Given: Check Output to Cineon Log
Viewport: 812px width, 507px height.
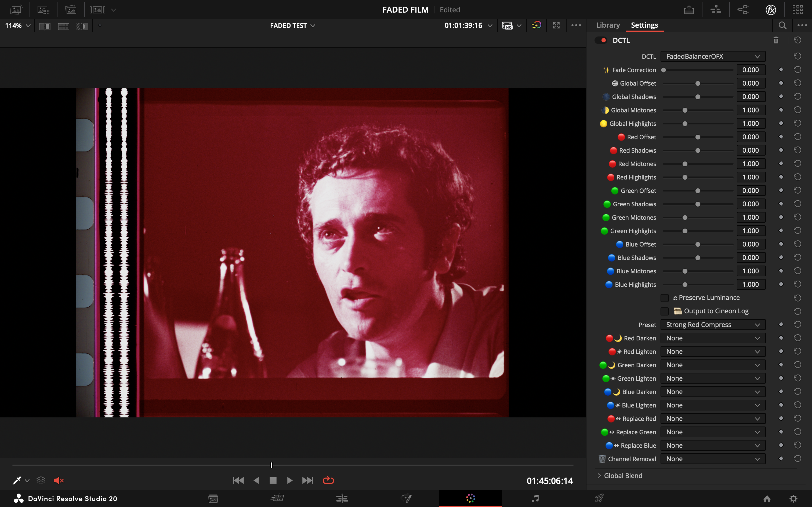Looking at the screenshot, I should pyautogui.click(x=664, y=311).
